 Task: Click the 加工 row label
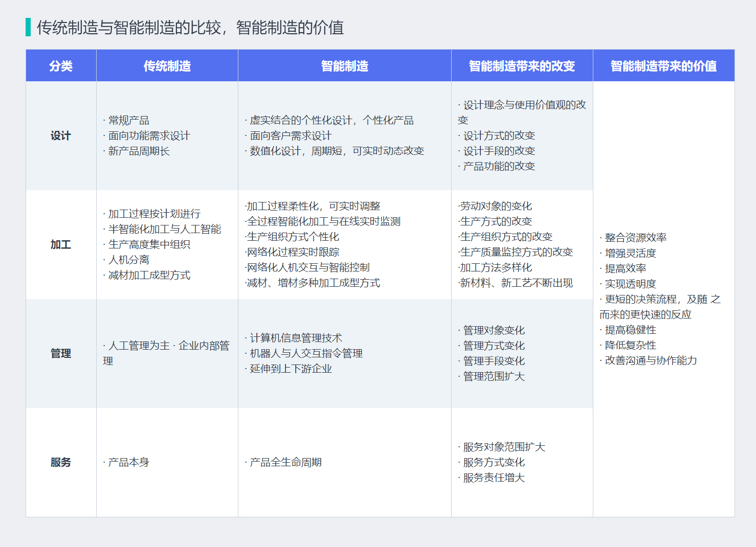61,245
